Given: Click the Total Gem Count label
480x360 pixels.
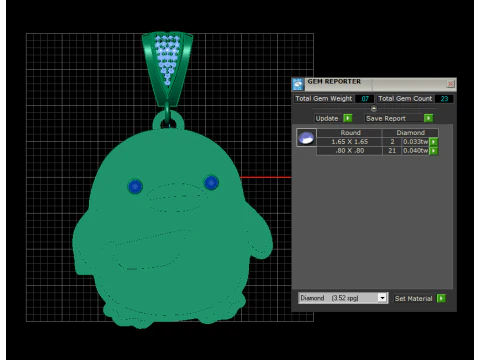Looking at the screenshot, I should point(405,99).
